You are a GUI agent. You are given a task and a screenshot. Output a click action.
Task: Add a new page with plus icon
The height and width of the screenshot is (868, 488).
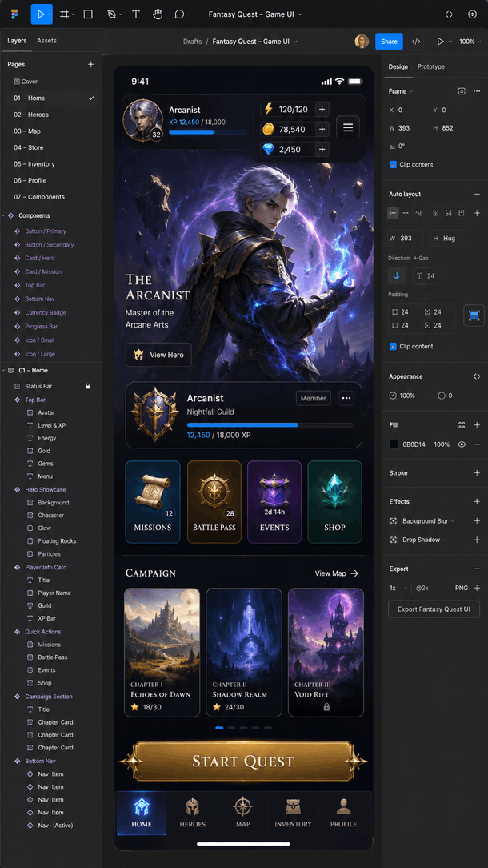pos(90,64)
